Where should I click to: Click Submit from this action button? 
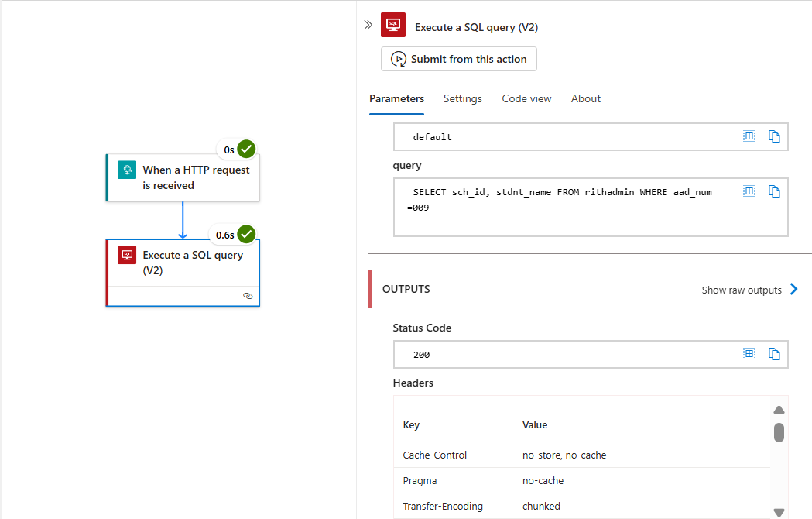459,59
